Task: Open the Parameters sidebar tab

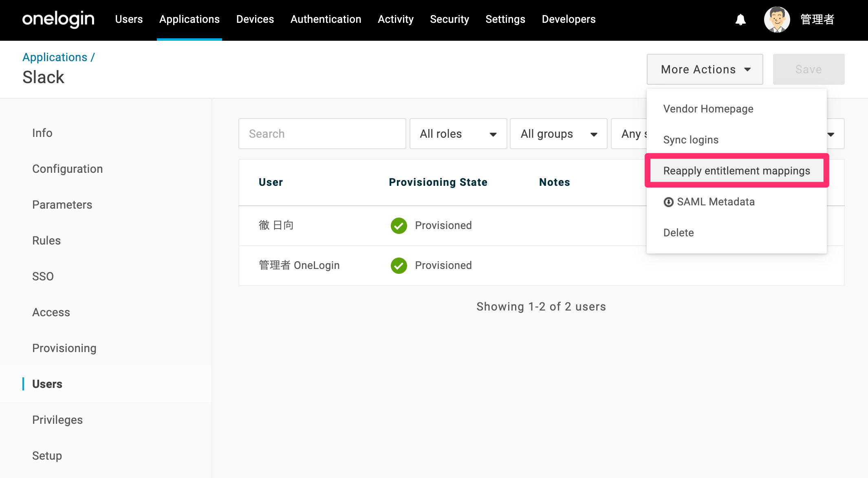Action: [62, 205]
